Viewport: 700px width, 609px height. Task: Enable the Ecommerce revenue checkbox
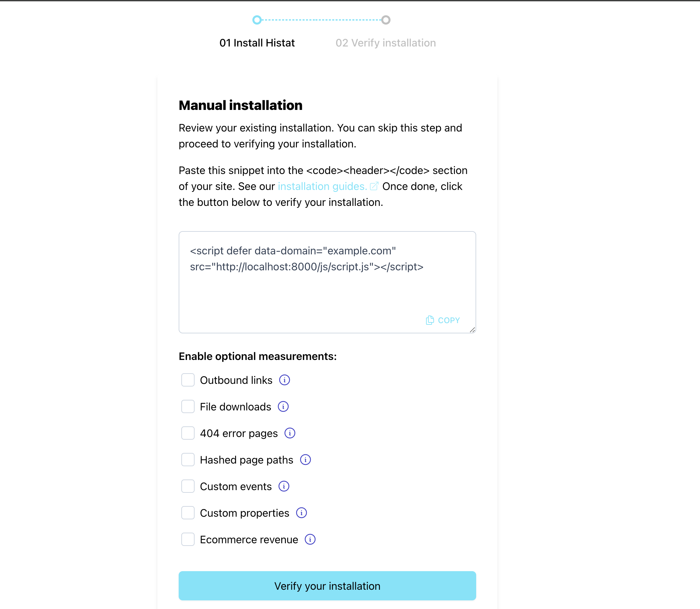point(188,539)
